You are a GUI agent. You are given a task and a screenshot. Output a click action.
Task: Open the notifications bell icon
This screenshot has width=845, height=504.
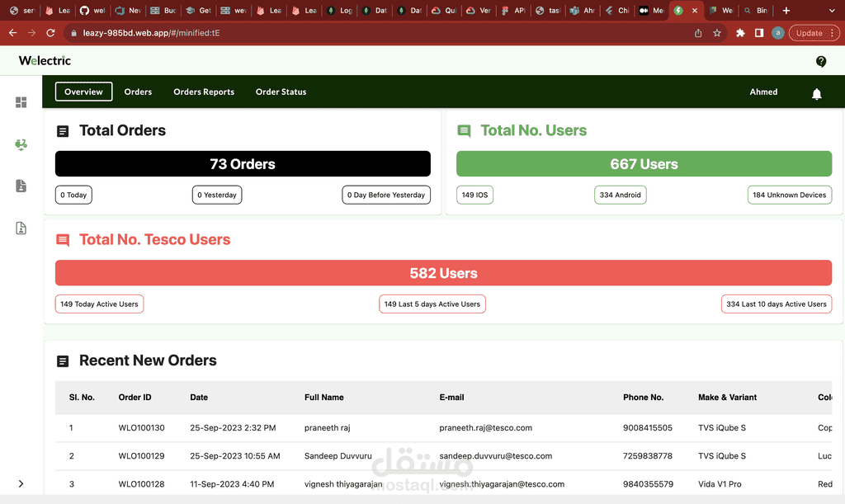816,94
